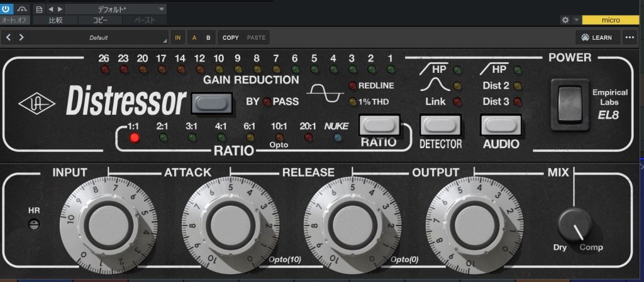Click the blue plugin power activate icon
The image size is (644, 282).
pyautogui.click(x=6, y=9)
